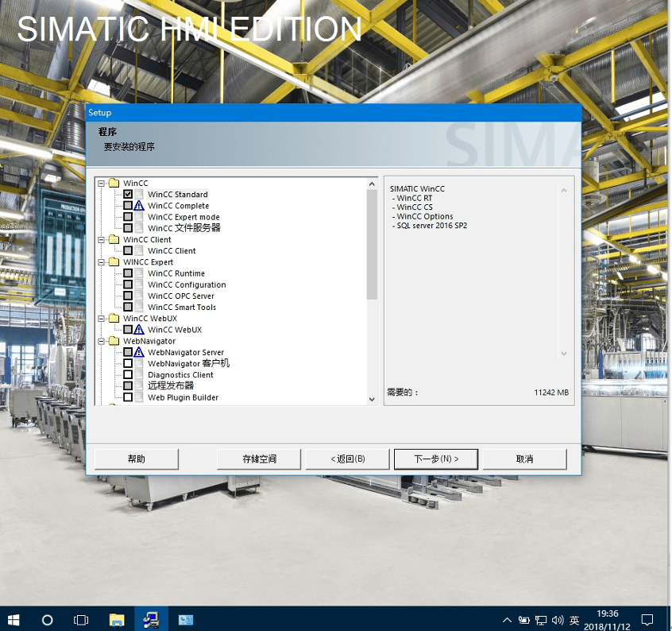The height and width of the screenshot is (631, 672).
Task: Select the Diagnostics Client label
Action: pos(180,374)
